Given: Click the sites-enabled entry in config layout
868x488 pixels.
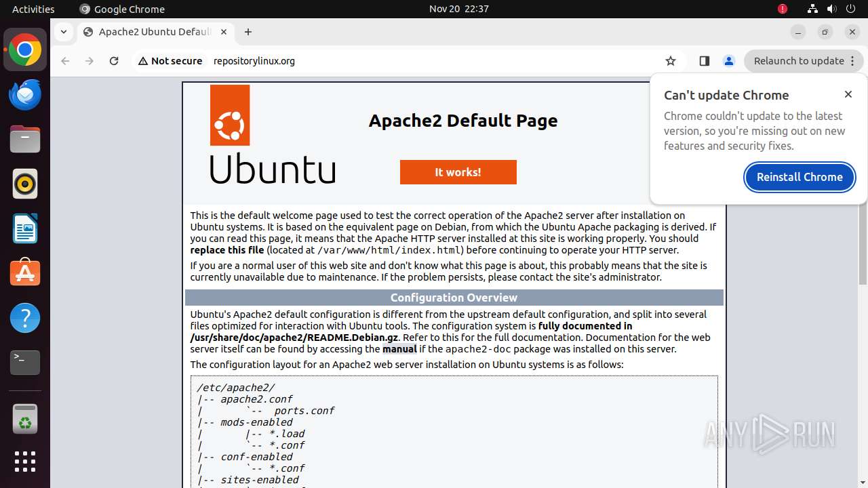Looking at the screenshot, I should pyautogui.click(x=259, y=480).
